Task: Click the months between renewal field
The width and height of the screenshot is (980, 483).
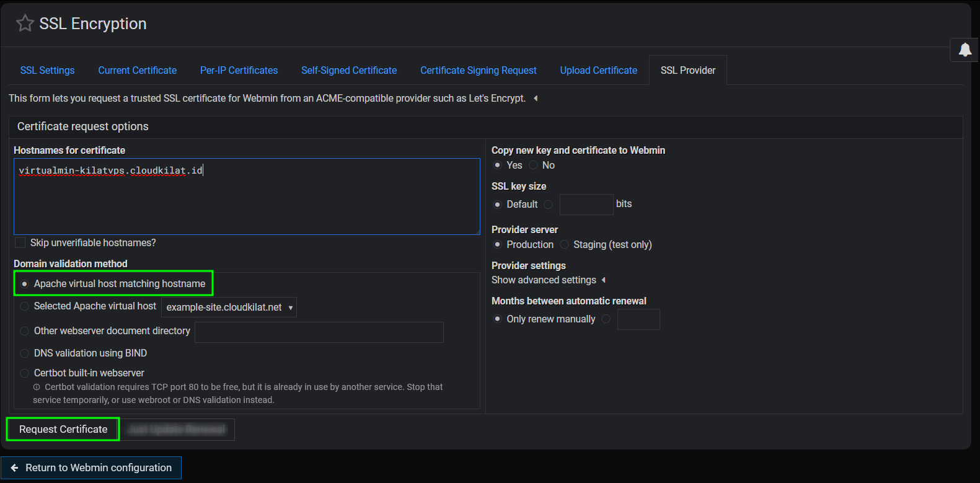Action: [638, 319]
